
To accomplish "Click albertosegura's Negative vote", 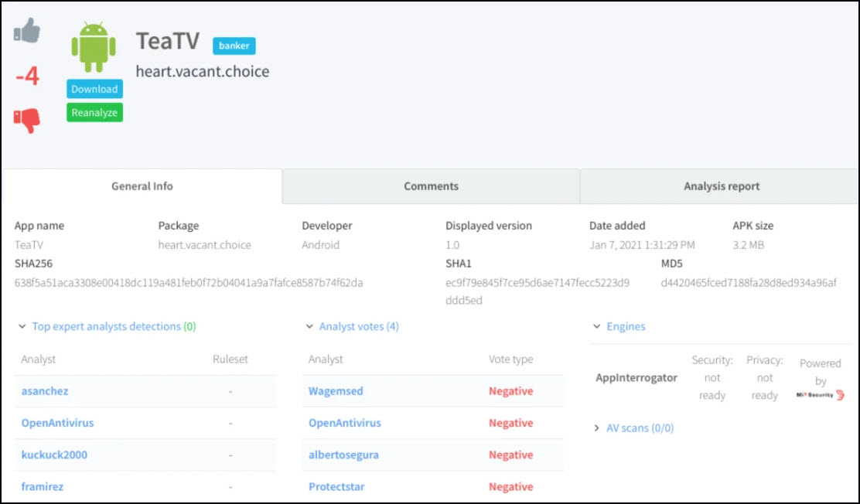I will pyautogui.click(x=510, y=455).
